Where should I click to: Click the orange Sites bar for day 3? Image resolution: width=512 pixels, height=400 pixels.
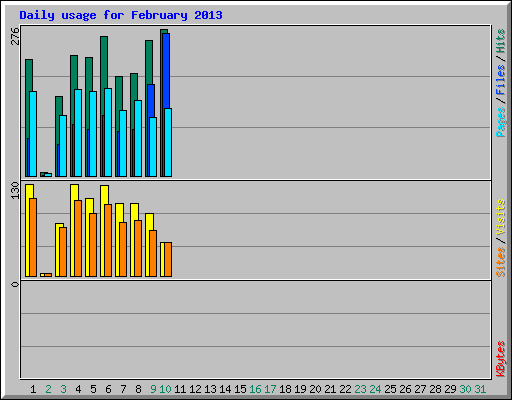click(63, 252)
